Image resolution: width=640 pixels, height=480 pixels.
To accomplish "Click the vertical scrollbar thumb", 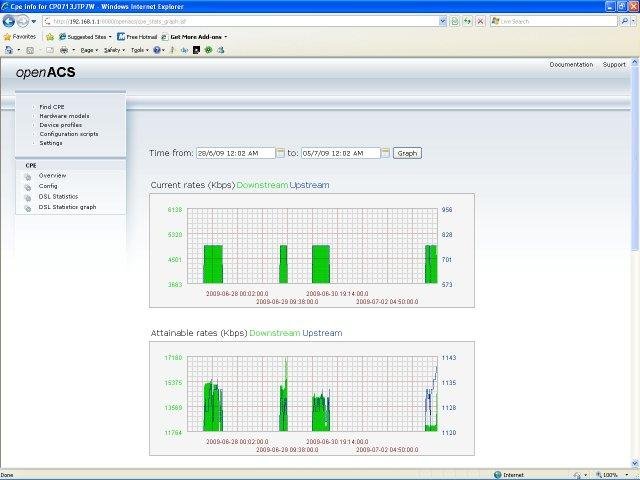I will point(635,159).
